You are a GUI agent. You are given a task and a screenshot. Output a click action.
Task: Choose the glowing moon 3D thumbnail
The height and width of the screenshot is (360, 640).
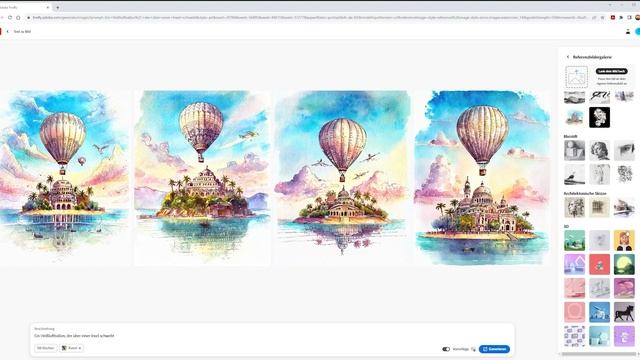coord(624,264)
